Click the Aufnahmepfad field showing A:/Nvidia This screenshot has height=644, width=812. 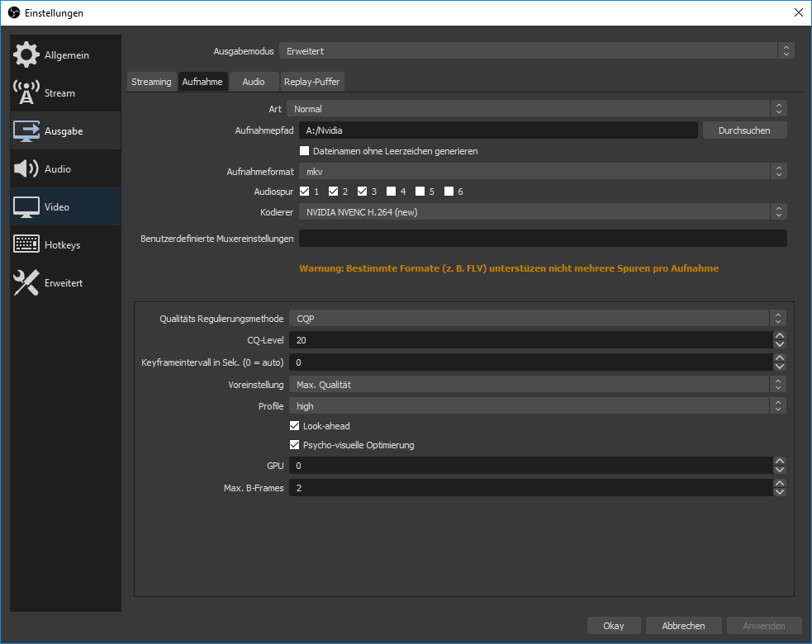(x=499, y=130)
